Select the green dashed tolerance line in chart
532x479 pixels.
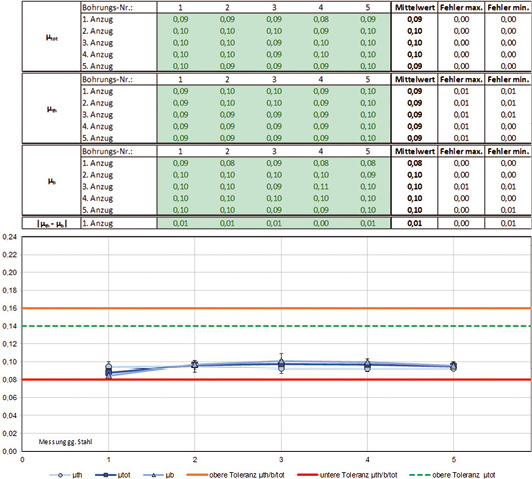[276, 326]
